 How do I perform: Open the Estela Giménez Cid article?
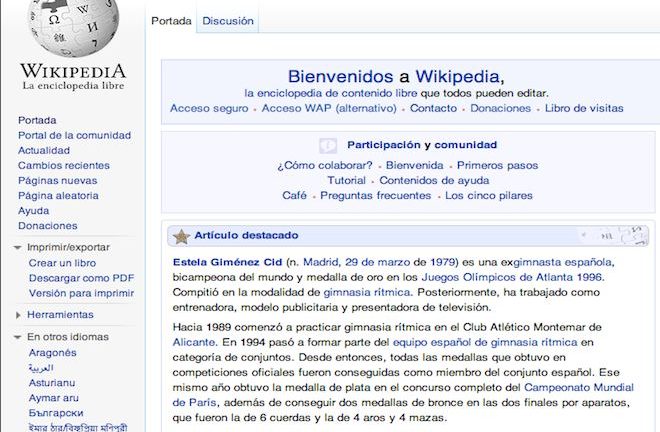click(227, 263)
